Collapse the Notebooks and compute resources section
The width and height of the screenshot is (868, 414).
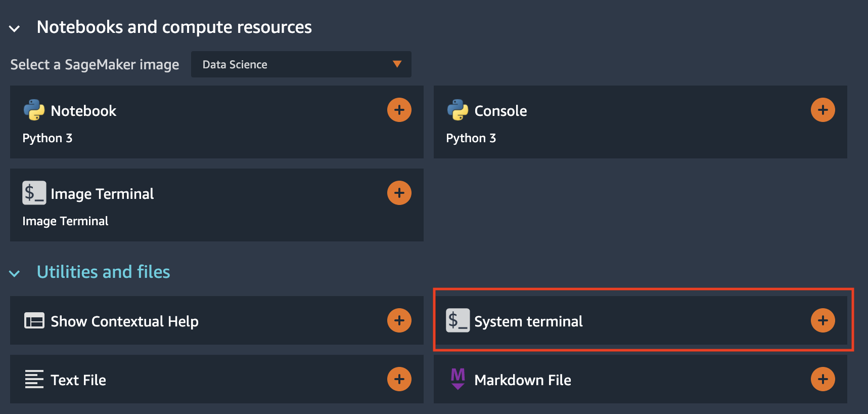point(15,29)
